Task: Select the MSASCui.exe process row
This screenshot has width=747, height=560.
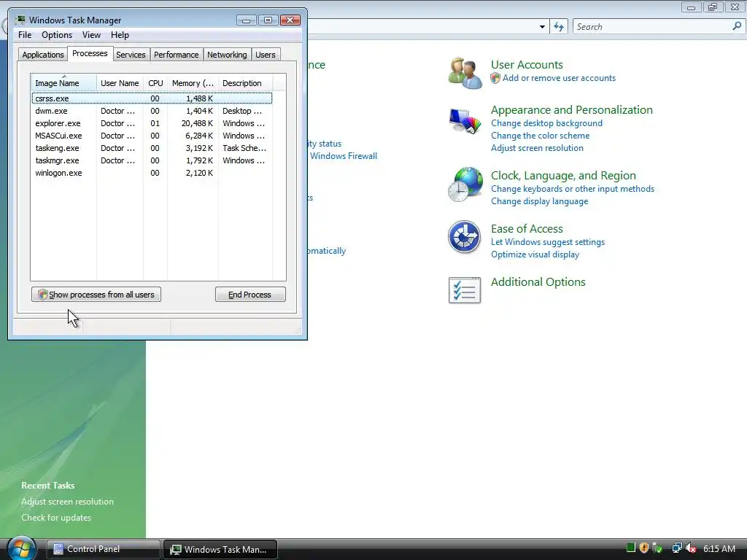Action: click(x=152, y=136)
